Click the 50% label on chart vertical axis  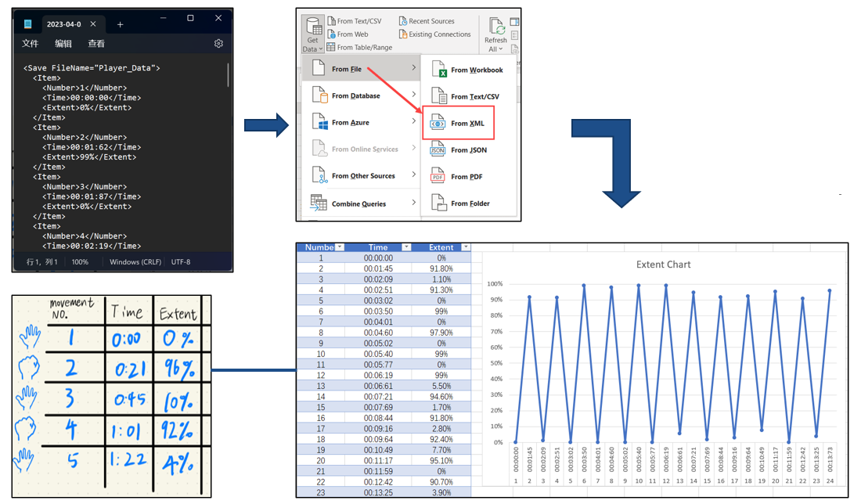tap(495, 363)
